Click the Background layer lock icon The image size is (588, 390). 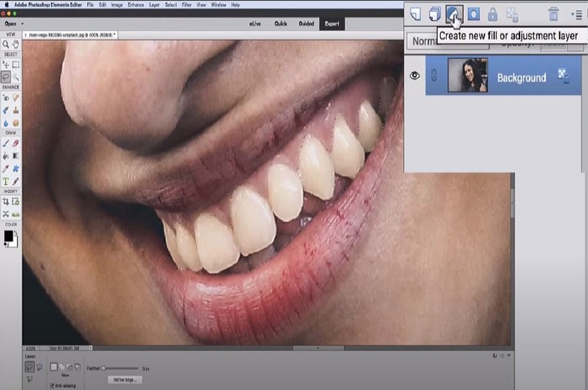[563, 75]
